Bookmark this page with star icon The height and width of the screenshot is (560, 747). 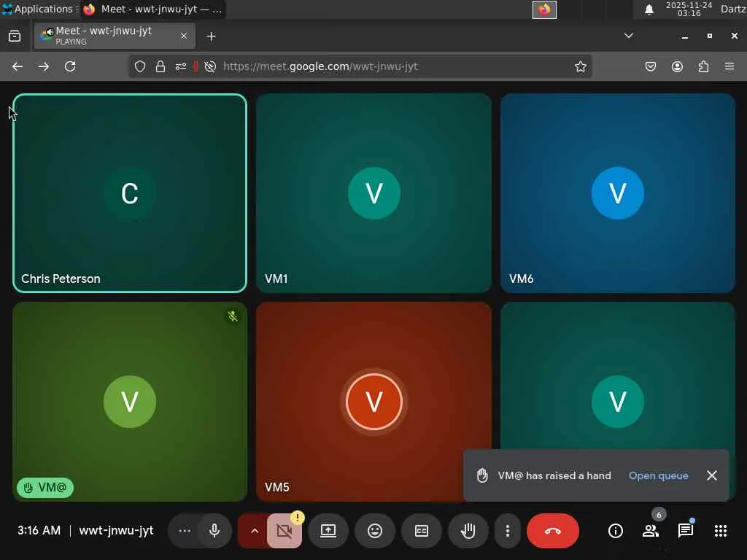[580, 66]
